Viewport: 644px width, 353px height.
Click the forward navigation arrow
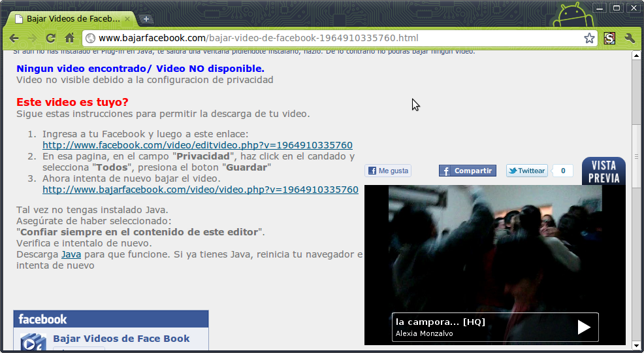click(32, 38)
